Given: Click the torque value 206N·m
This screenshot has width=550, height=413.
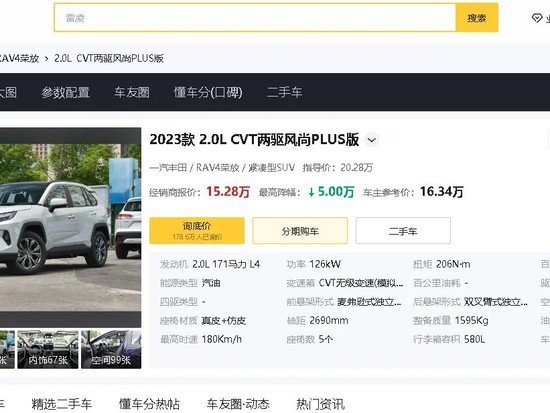Looking at the screenshot, I should click(x=453, y=264).
